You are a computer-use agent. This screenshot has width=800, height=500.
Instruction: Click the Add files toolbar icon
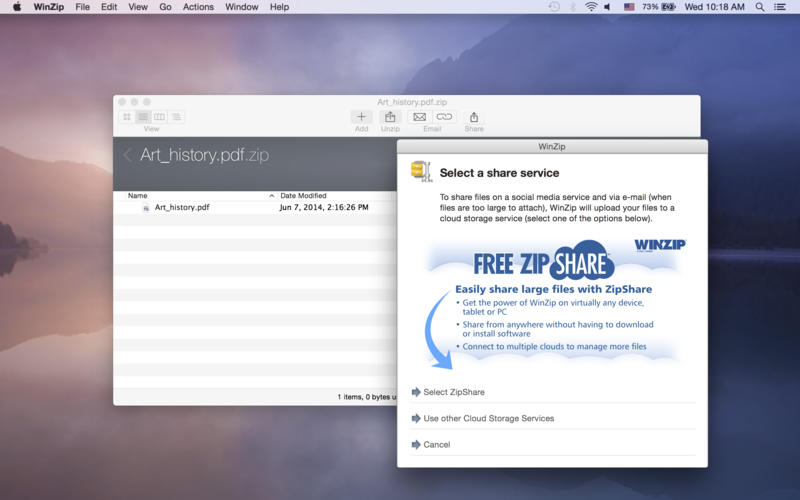361,117
